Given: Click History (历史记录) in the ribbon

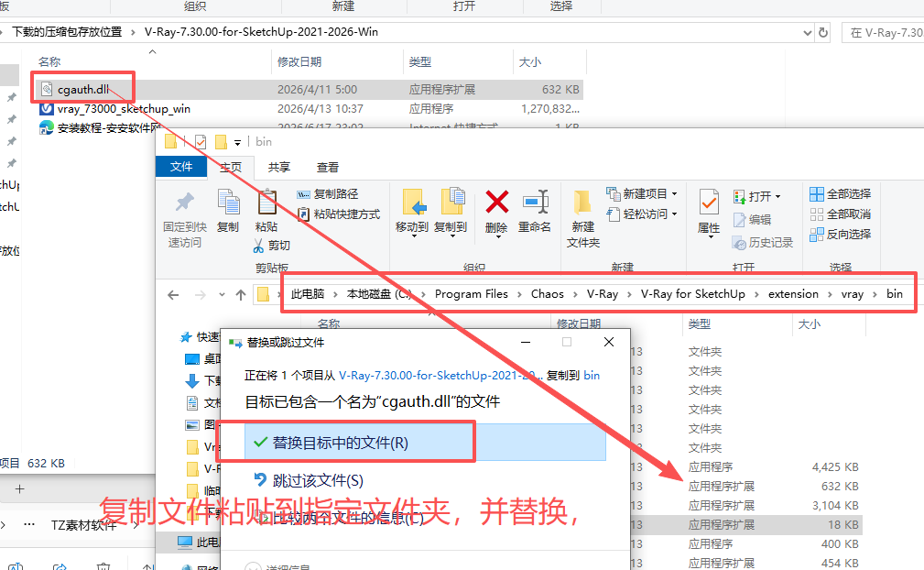Looking at the screenshot, I should (x=763, y=242).
